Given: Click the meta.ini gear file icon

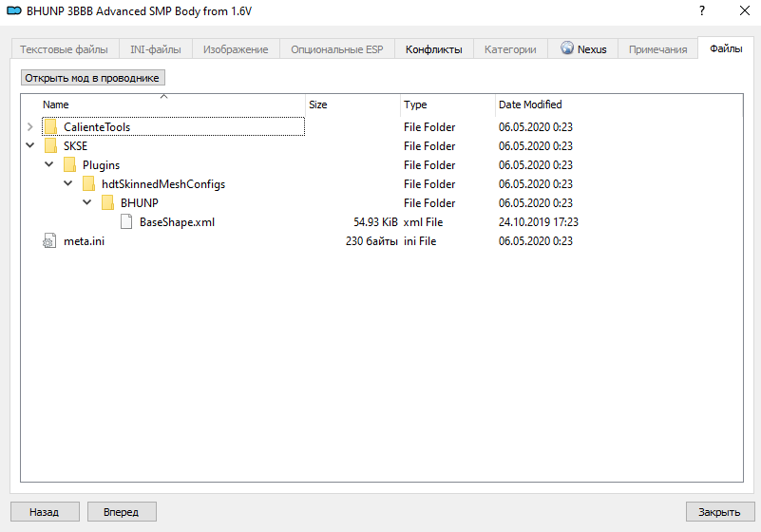Looking at the screenshot, I should coord(49,240).
